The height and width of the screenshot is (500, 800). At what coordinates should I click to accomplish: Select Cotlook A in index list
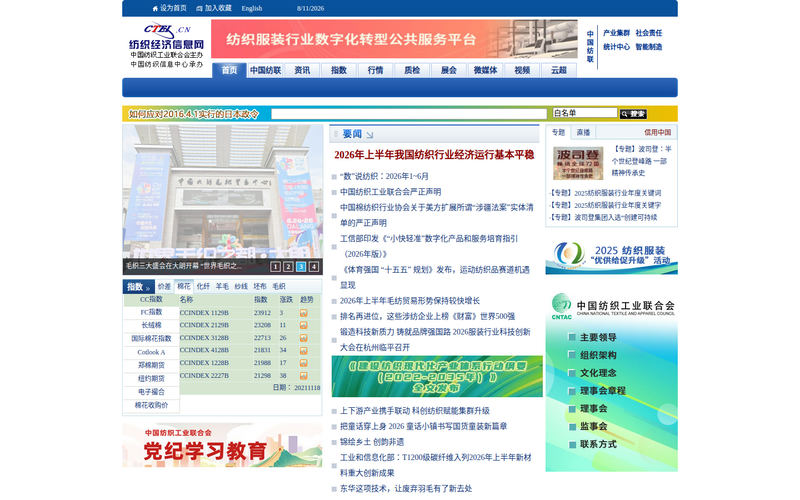click(x=151, y=352)
